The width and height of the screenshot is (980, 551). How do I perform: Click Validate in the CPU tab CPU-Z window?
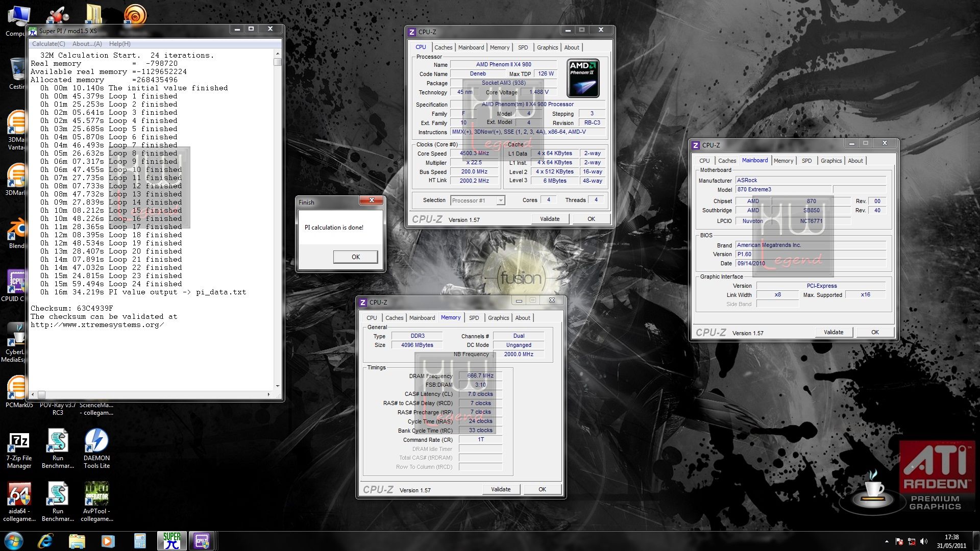tap(550, 219)
